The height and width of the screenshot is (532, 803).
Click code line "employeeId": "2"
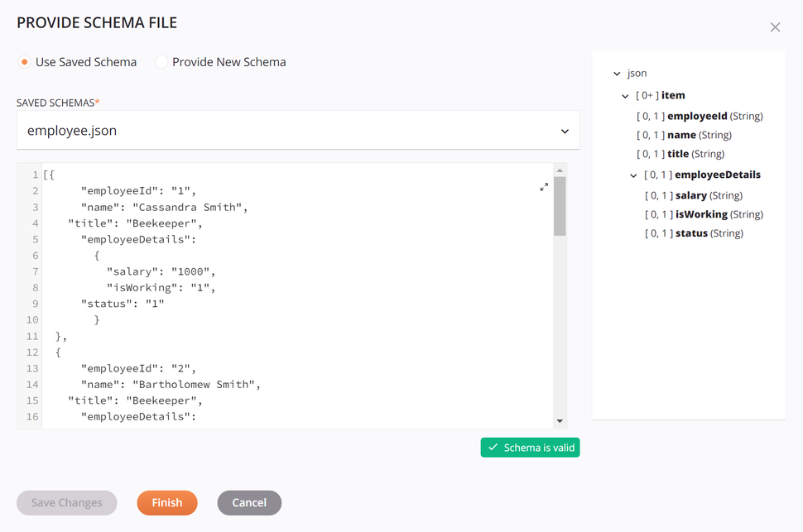click(x=139, y=369)
